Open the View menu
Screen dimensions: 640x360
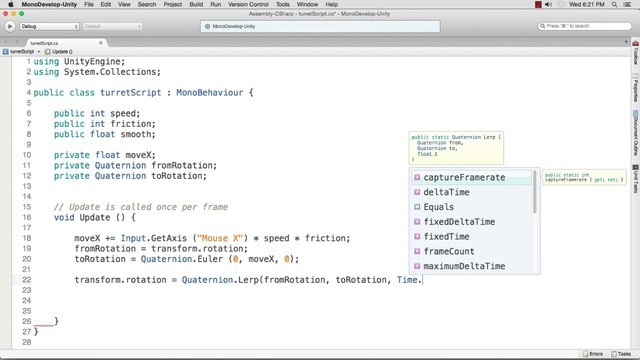click(x=124, y=4)
